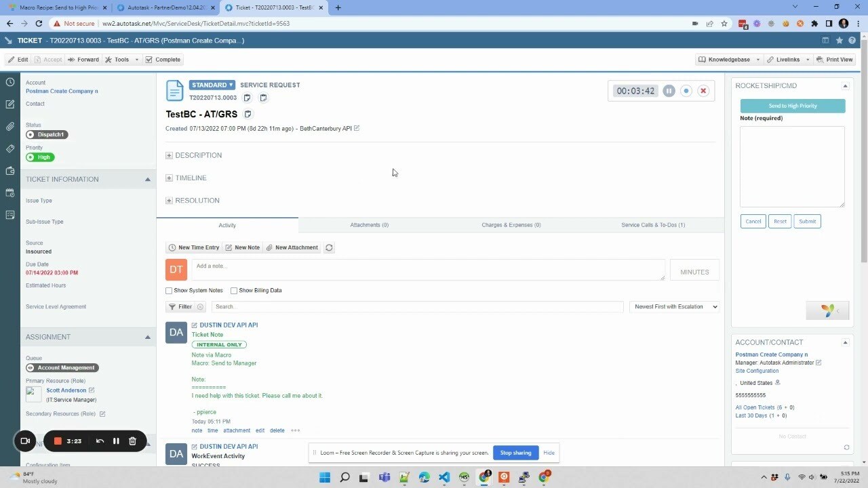Cancel the stopwatch with red X
This screenshot has width=868, height=488.
(x=703, y=91)
